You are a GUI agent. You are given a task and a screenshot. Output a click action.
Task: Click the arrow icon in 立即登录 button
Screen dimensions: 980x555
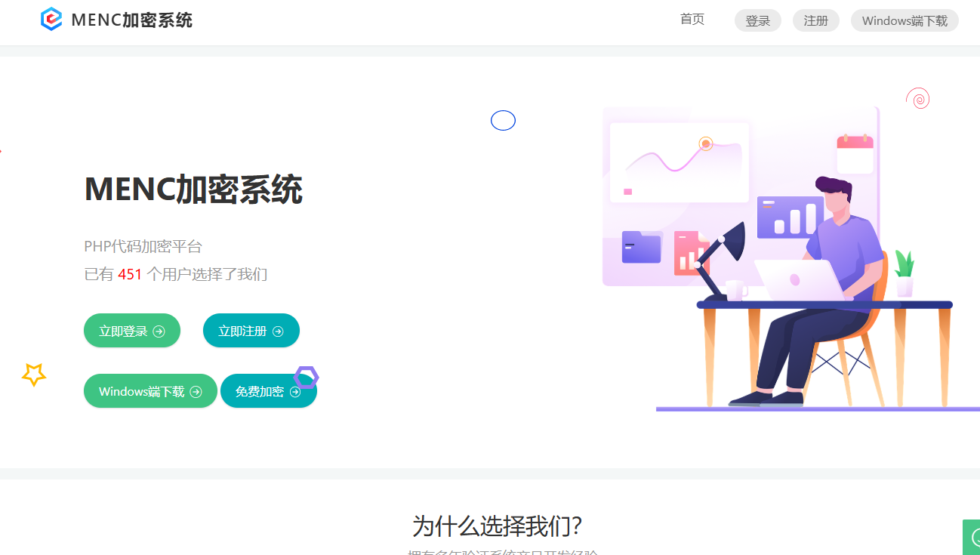click(159, 331)
